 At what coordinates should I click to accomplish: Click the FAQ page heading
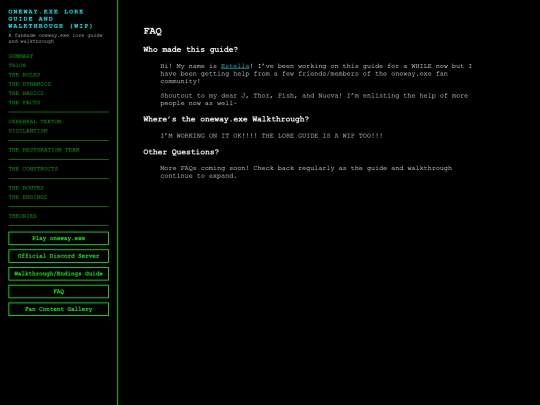coord(153,31)
